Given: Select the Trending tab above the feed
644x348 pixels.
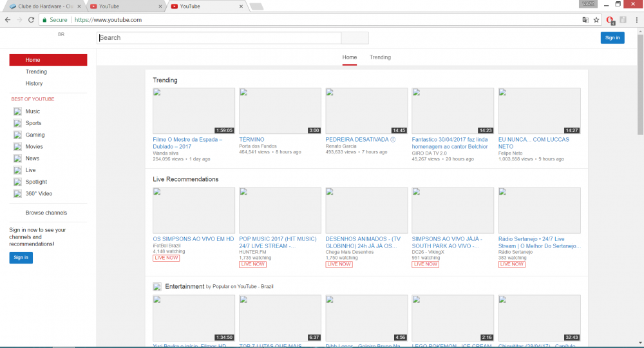Looking at the screenshot, I should (380, 57).
